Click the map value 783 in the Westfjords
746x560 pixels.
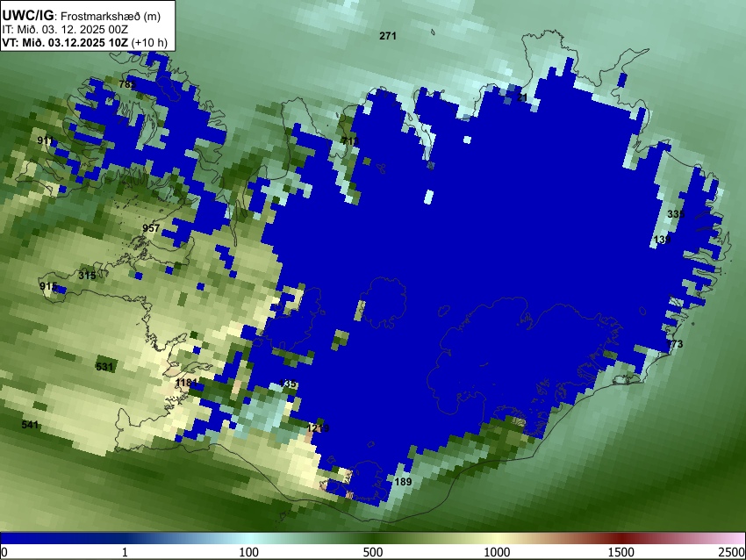[x=127, y=84]
